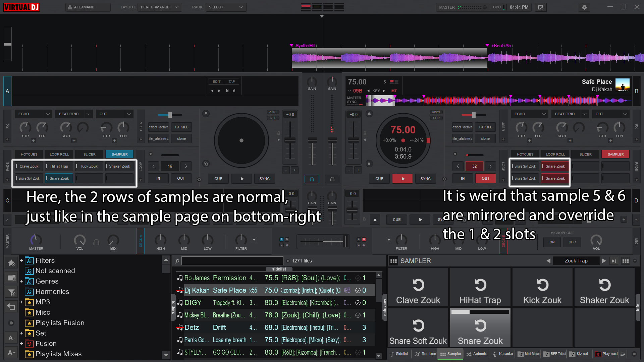Open the Automix tab
Image resolution: width=644 pixels, height=362 pixels.
pyautogui.click(x=476, y=354)
